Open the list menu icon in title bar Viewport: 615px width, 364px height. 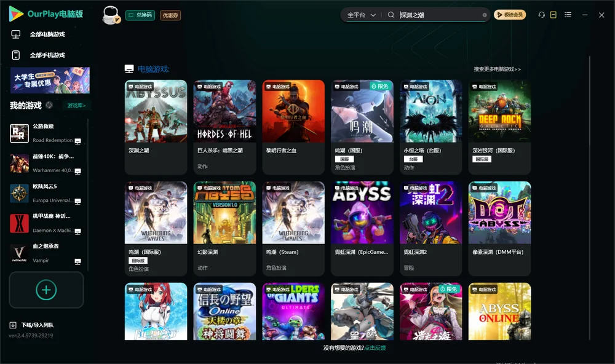click(568, 15)
